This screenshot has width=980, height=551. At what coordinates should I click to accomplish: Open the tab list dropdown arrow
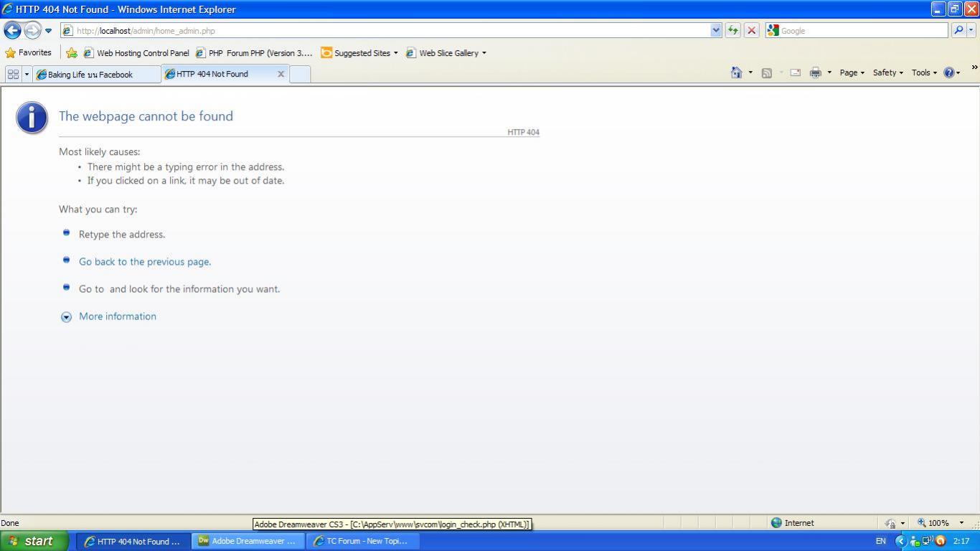click(x=27, y=74)
